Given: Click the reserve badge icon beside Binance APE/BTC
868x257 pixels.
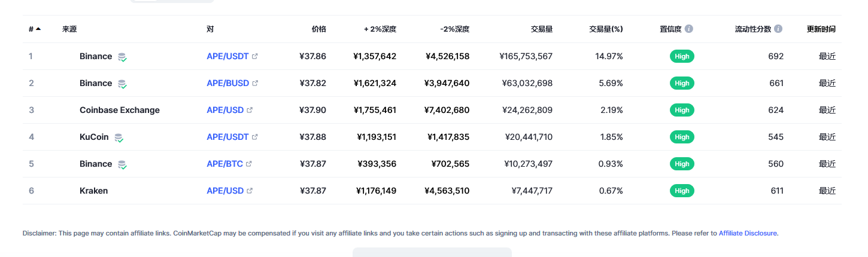Looking at the screenshot, I should coord(122,165).
